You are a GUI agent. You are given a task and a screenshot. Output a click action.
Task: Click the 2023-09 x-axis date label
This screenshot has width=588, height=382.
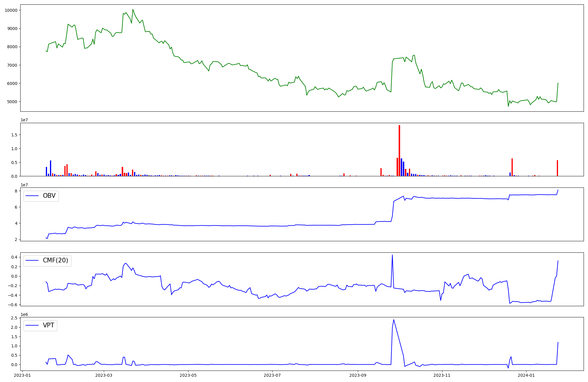(358, 375)
